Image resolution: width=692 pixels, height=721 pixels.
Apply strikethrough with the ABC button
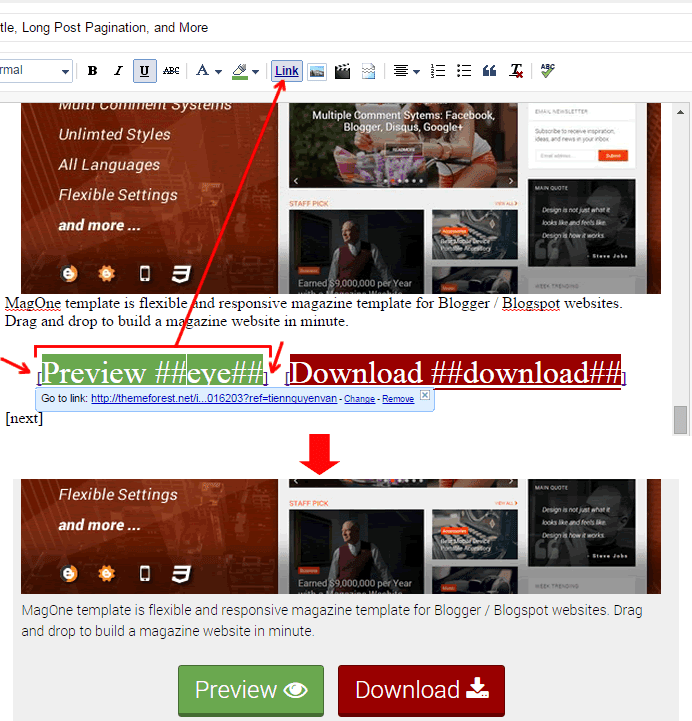tap(171, 71)
